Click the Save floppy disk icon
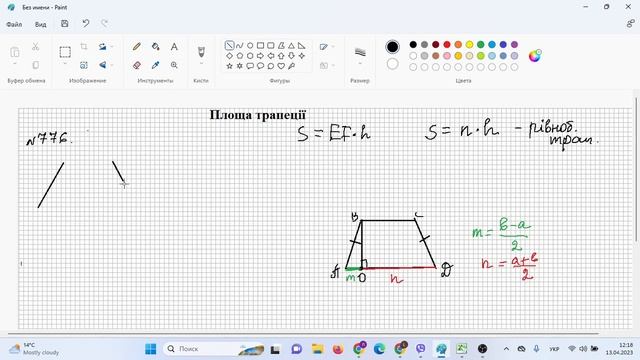The width and height of the screenshot is (640, 360). coord(64,24)
